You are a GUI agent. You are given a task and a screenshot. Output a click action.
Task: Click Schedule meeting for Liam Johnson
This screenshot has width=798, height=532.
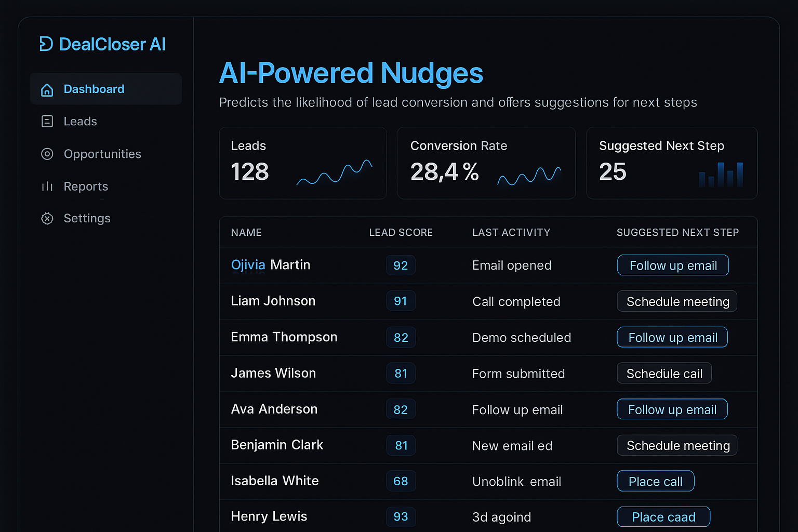(x=676, y=301)
